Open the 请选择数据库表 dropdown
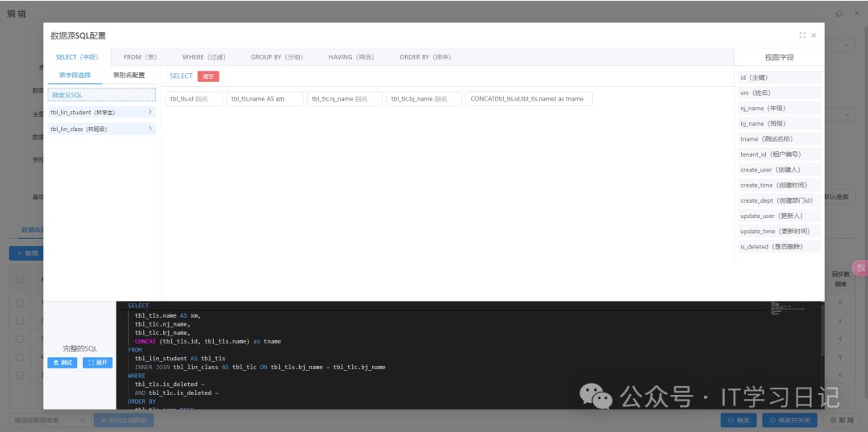868x432 pixels. coord(50,421)
